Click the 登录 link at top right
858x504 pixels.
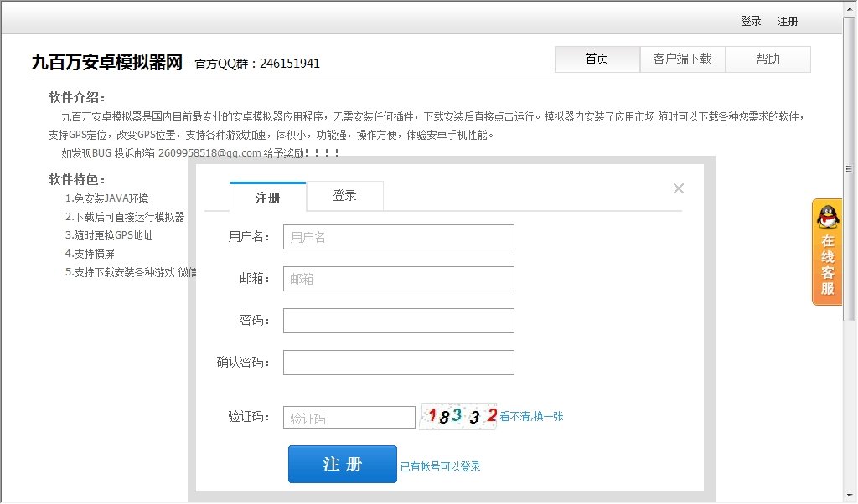[751, 21]
